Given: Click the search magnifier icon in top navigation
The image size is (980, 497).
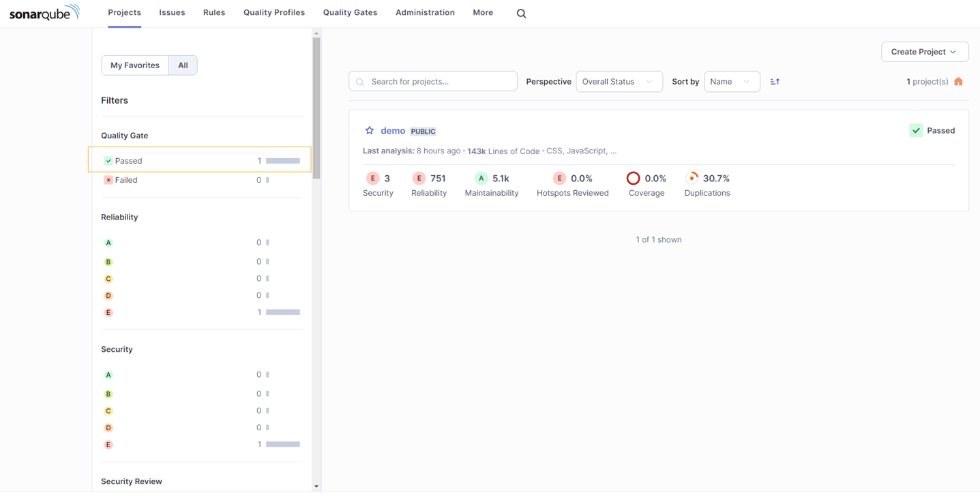Looking at the screenshot, I should 521,14.
